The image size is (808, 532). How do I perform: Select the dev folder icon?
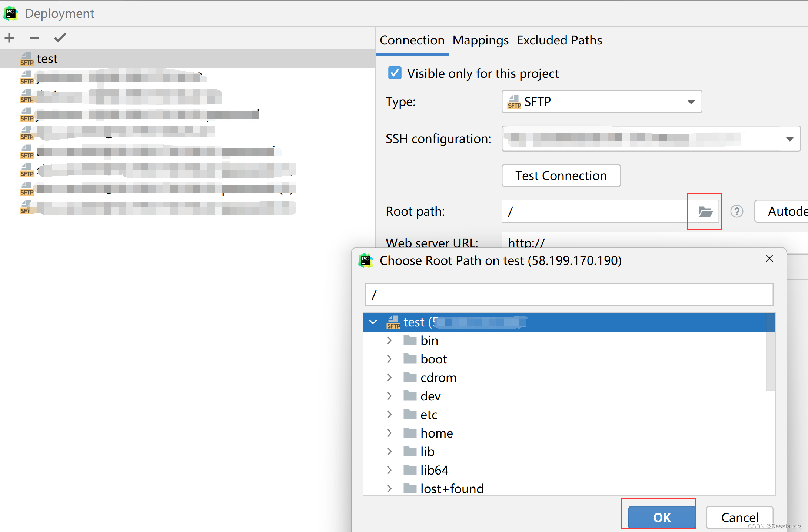pos(410,396)
